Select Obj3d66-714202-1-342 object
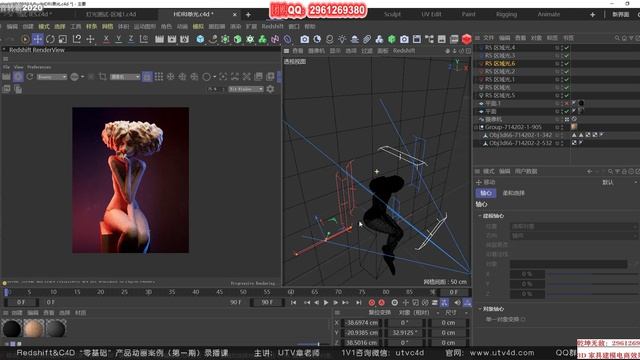 [x=520, y=135]
